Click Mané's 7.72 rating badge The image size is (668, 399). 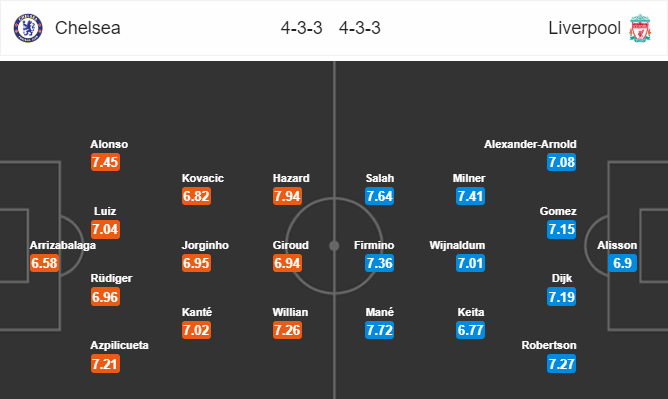click(380, 330)
